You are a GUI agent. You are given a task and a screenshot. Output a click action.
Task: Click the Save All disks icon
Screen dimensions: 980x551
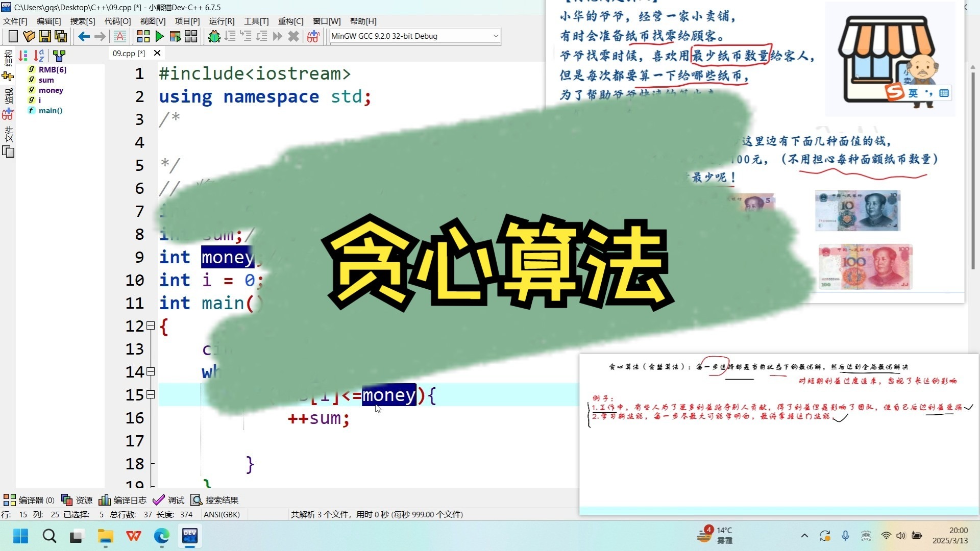point(60,36)
